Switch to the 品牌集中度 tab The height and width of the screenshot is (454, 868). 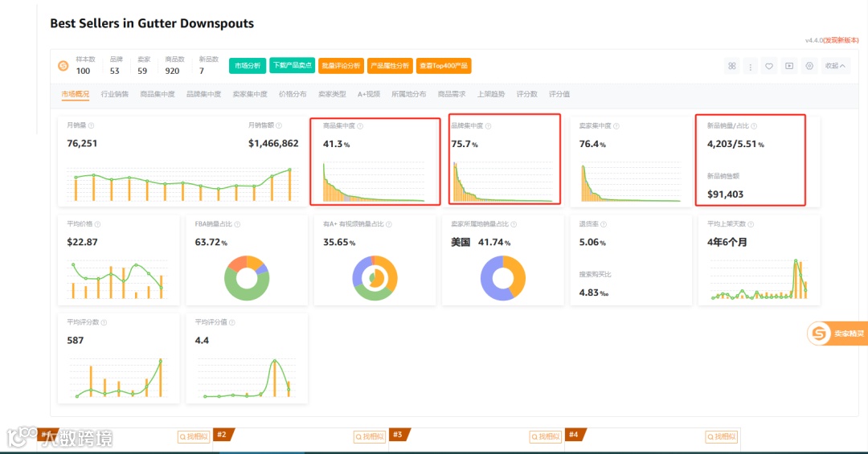pos(203,94)
